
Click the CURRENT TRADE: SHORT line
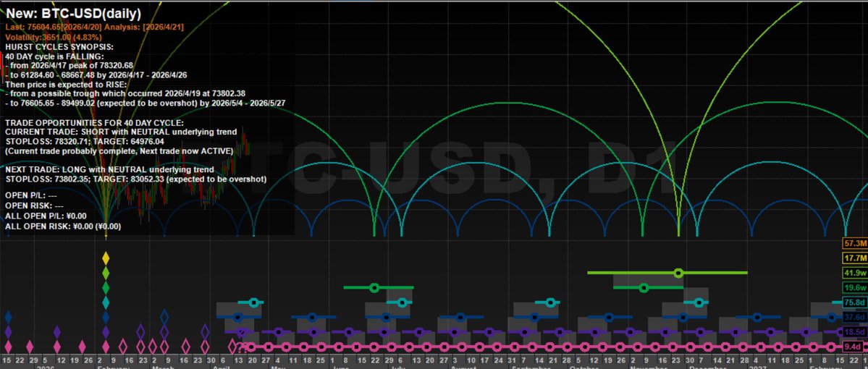pyautogui.click(x=121, y=132)
